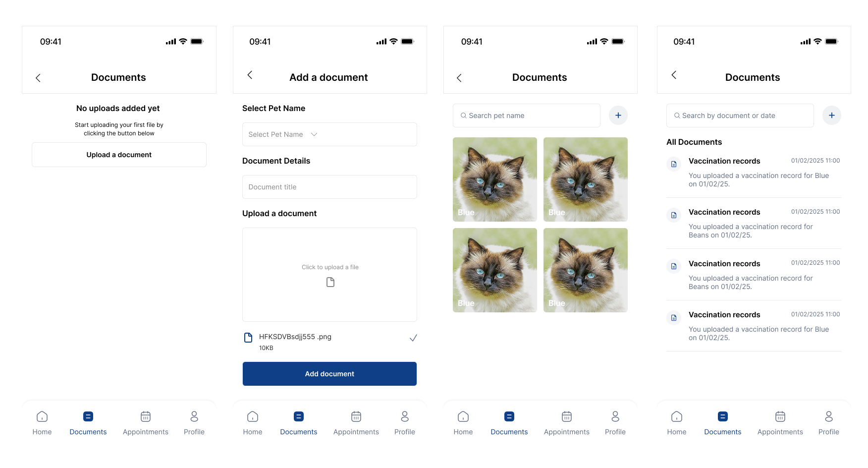Click the plus icon beside Search by document or date
The height and width of the screenshot is (468, 868).
click(831, 116)
